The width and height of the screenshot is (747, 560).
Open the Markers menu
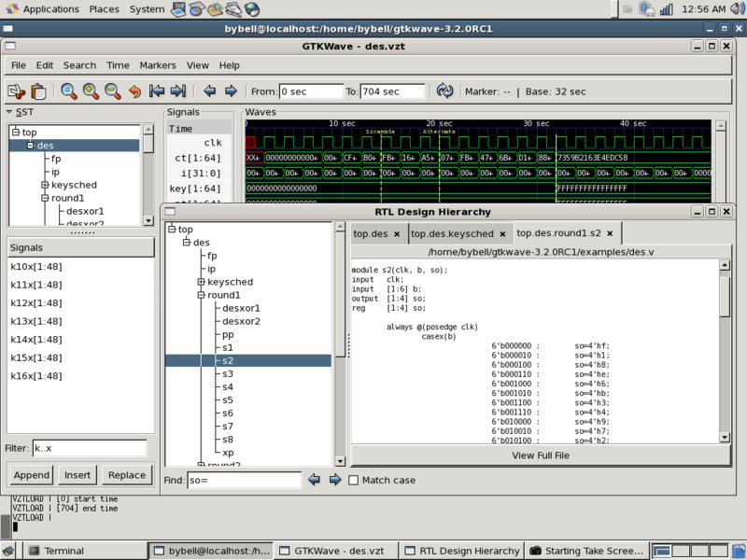coord(158,65)
